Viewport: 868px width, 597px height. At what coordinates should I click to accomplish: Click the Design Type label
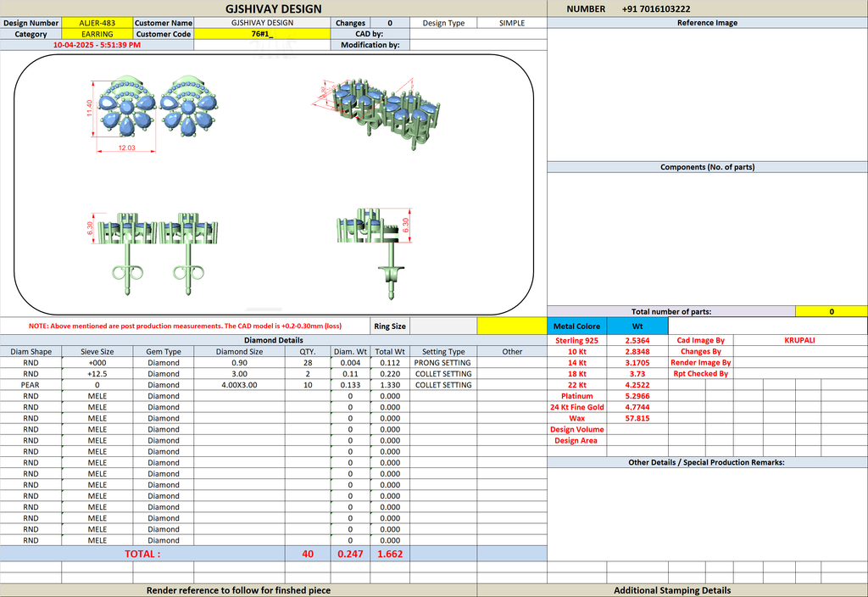pos(443,23)
